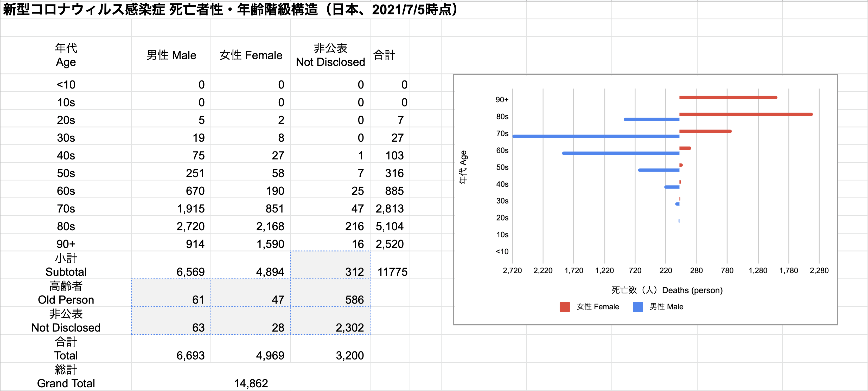
Task: Click the 年代 Age vertical axis title
Action: (x=463, y=167)
